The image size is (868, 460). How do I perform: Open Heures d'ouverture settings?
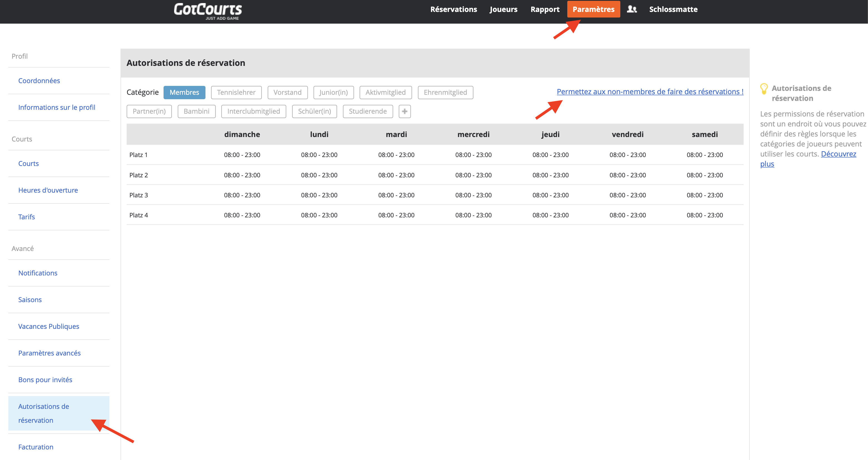pos(48,190)
